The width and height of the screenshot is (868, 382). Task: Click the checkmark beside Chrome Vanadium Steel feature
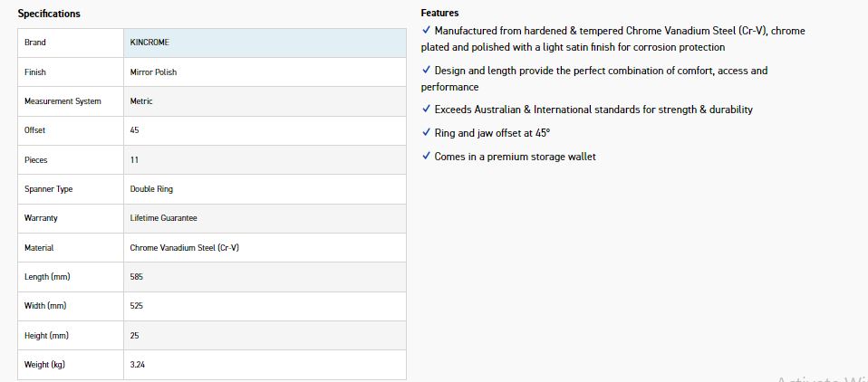click(427, 31)
